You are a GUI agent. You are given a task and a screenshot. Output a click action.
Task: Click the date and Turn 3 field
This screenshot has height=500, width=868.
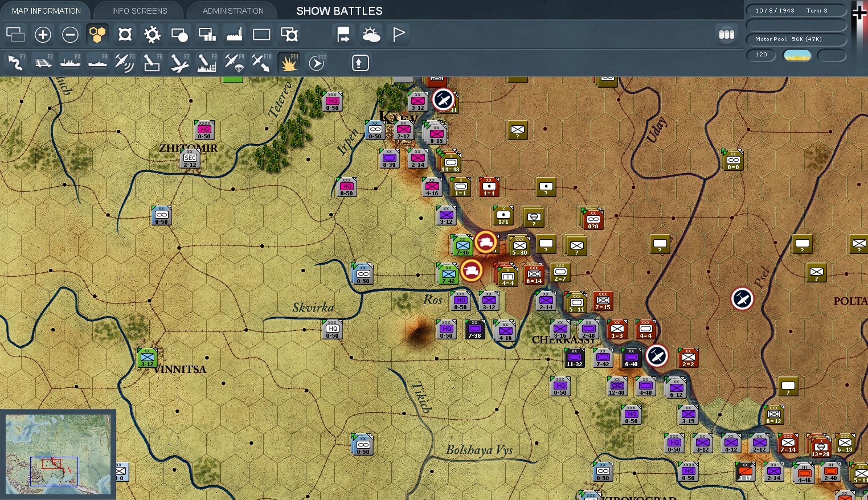tap(796, 11)
